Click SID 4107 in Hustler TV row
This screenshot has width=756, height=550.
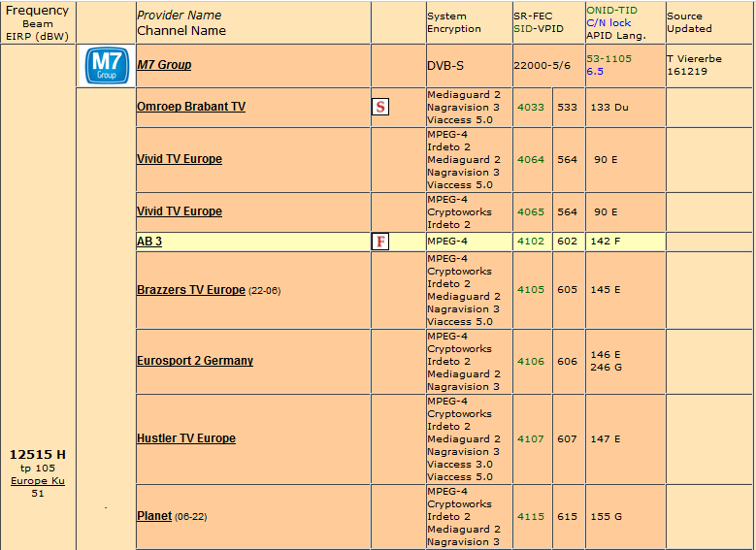pyautogui.click(x=531, y=439)
